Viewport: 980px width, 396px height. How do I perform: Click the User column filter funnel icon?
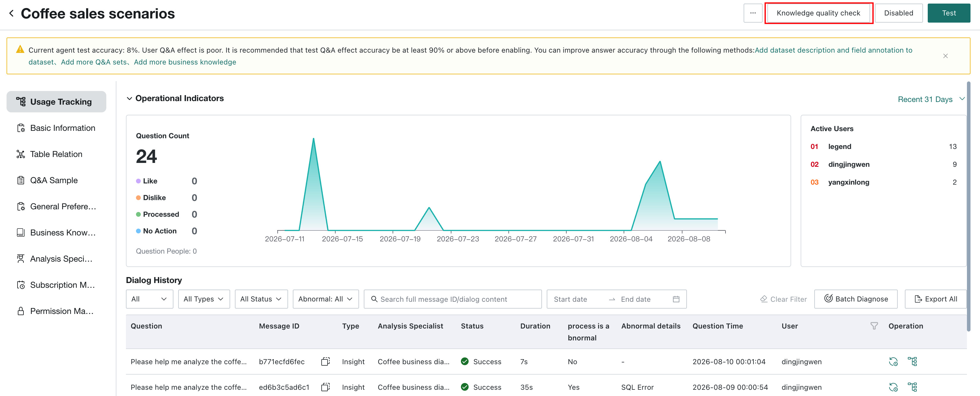[874, 326]
